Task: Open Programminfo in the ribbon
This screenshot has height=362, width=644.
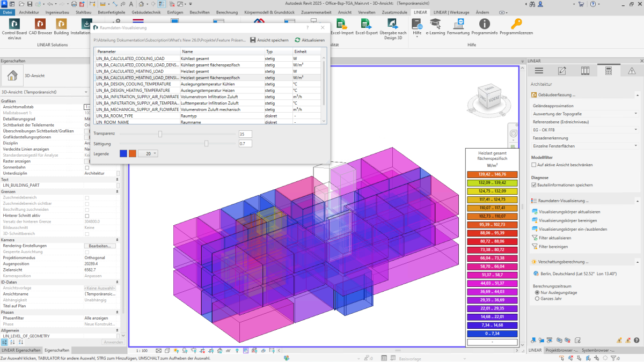Action: click(484, 25)
